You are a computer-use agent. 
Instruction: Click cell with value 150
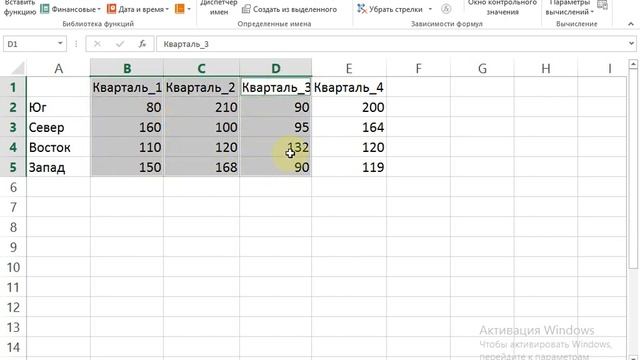(127, 167)
